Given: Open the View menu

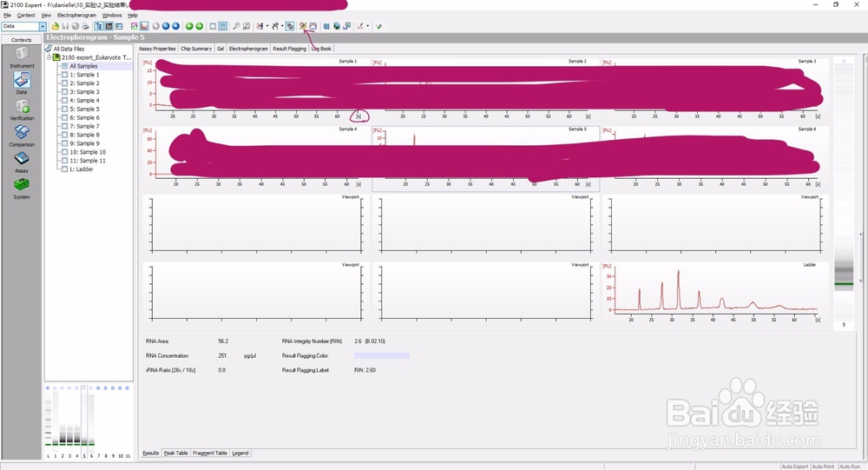Looking at the screenshot, I should (47, 16).
